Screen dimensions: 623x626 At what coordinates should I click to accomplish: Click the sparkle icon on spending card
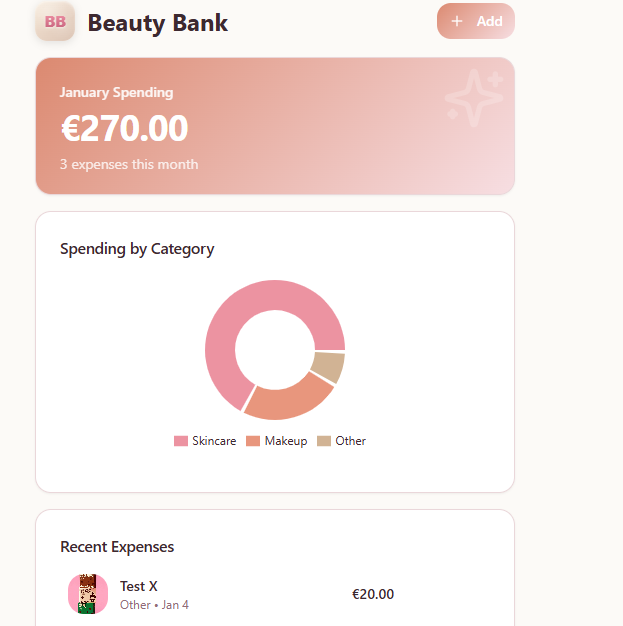coord(473,98)
